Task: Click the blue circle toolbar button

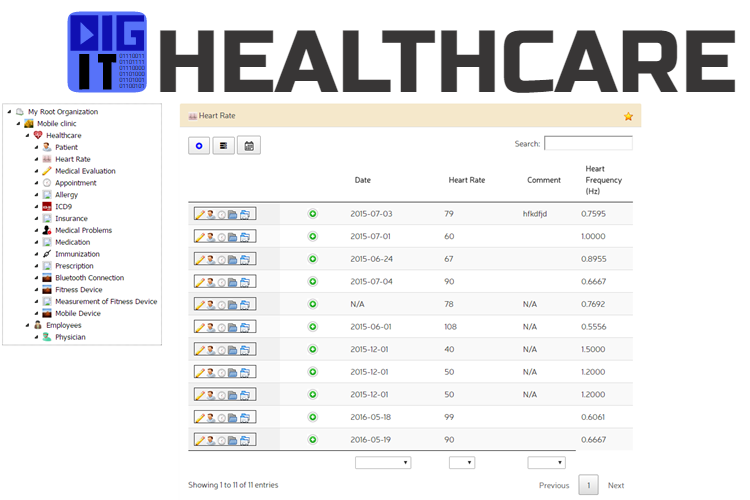Action: [x=199, y=145]
